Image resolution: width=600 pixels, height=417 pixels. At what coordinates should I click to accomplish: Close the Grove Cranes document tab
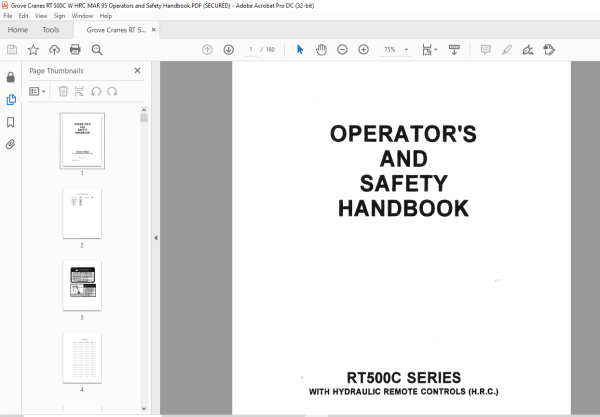(153, 29)
